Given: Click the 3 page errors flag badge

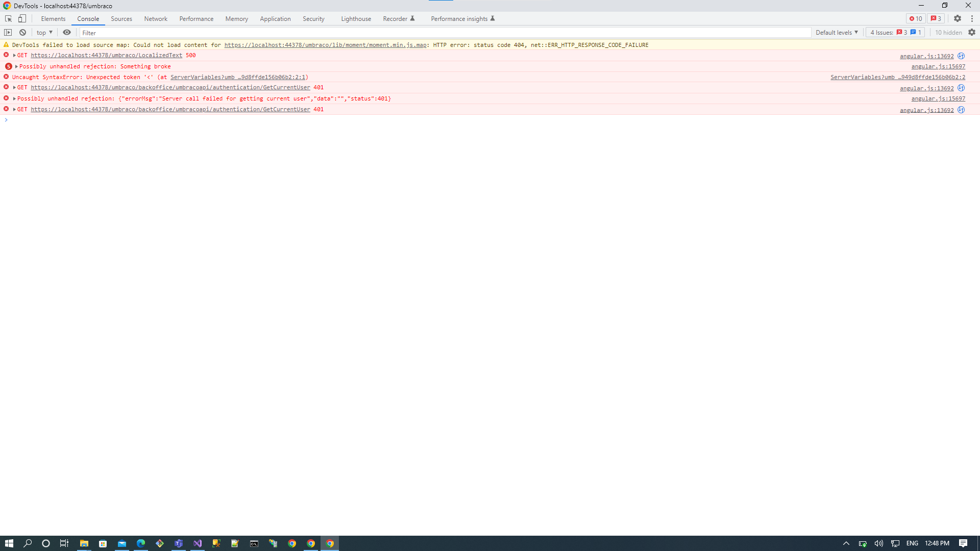Looking at the screenshot, I should [x=936, y=18].
